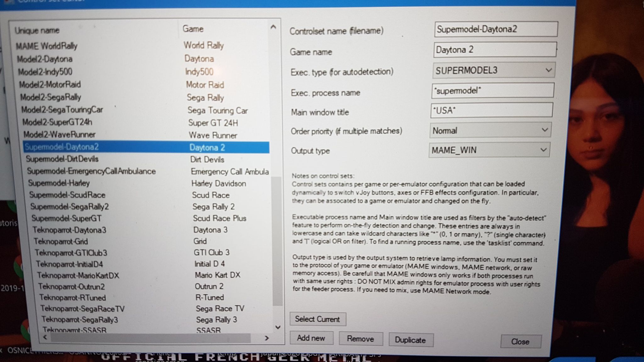Image resolution: width=644 pixels, height=362 pixels.
Task: Click the horizontal scroll right arrow
Action: [267, 338]
